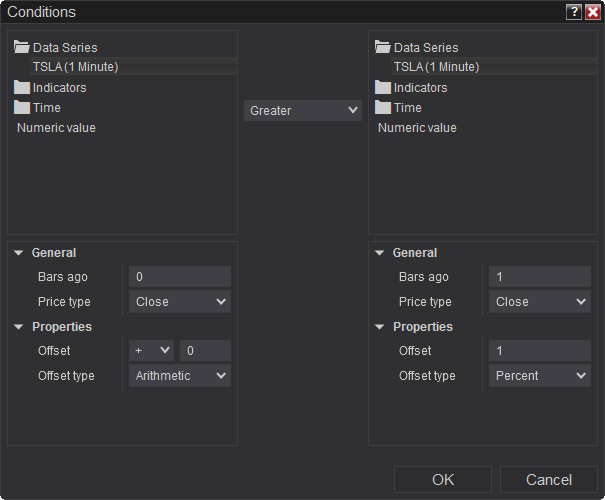Viewport: 605px width, 500px height.
Task: Open the Greater comparison operator dropdown
Action: click(303, 110)
